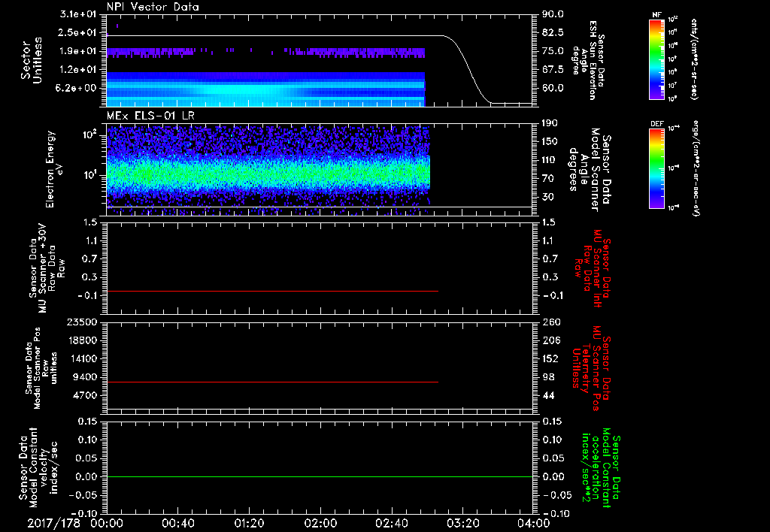The width and height of the screenshot is (770, 532).
Task: Click the NF flux color bar
Action: tap(657, 59)
